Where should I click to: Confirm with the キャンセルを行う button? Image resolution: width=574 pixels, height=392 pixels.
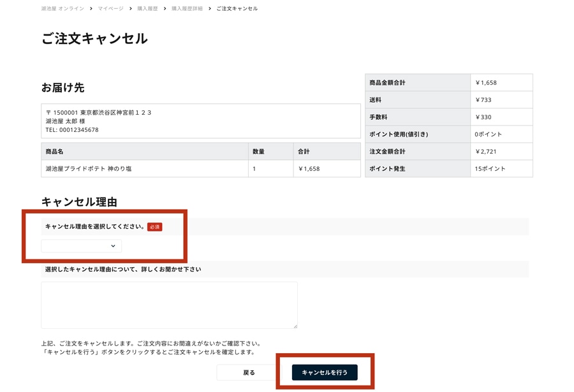pyautogui.click(x=325, y=372)
